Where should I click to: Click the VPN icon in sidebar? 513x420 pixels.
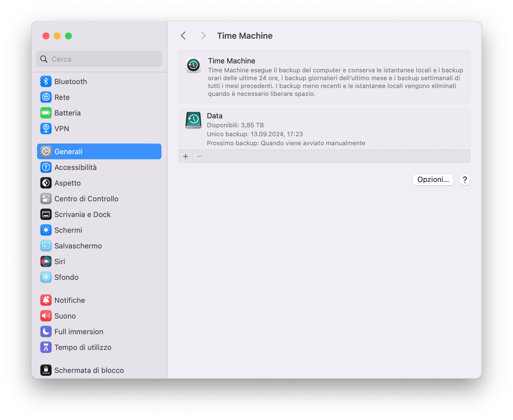(46, 128)
